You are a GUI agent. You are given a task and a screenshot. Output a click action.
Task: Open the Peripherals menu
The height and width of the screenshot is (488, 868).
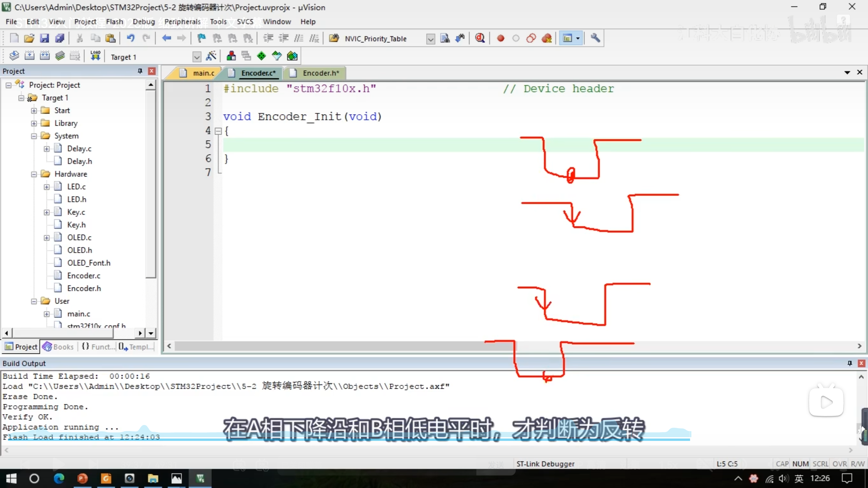(182, 22)
